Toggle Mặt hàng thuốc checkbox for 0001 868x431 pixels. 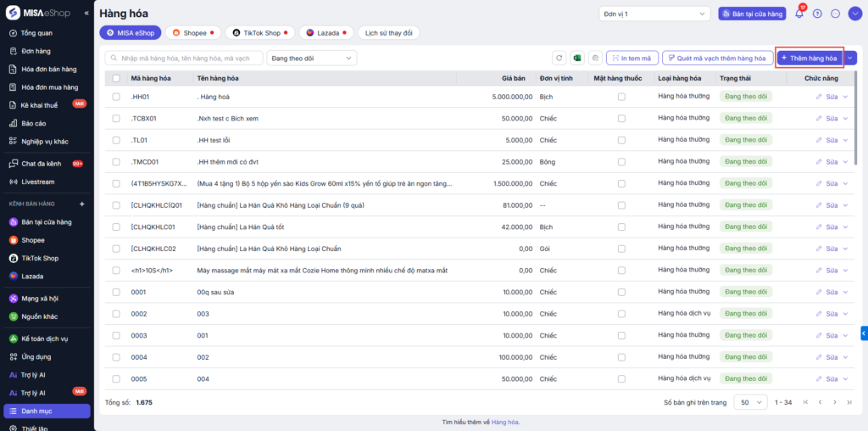(621, 292)
